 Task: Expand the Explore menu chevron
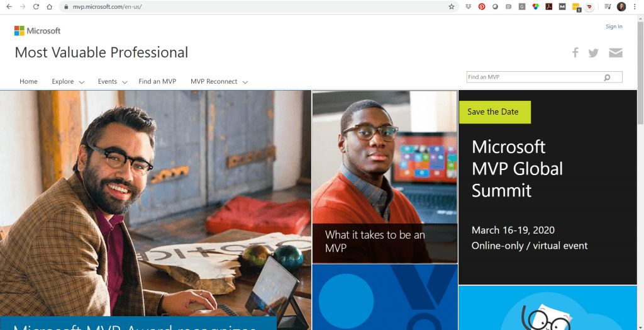click(81, 82)
